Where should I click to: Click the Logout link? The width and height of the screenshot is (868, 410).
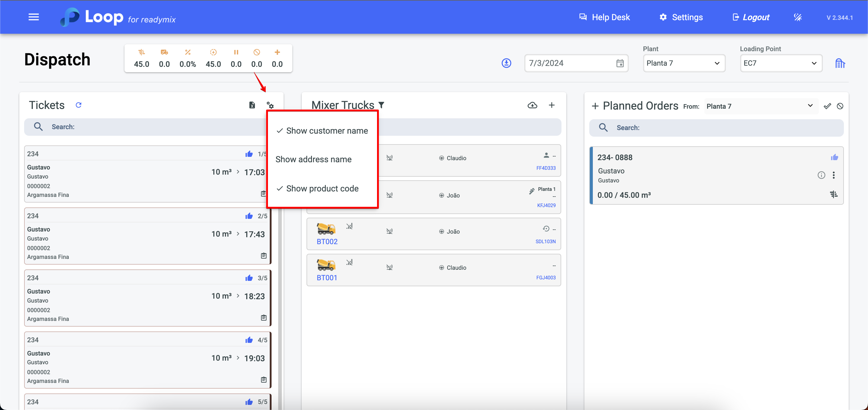(x=751, y=17)
